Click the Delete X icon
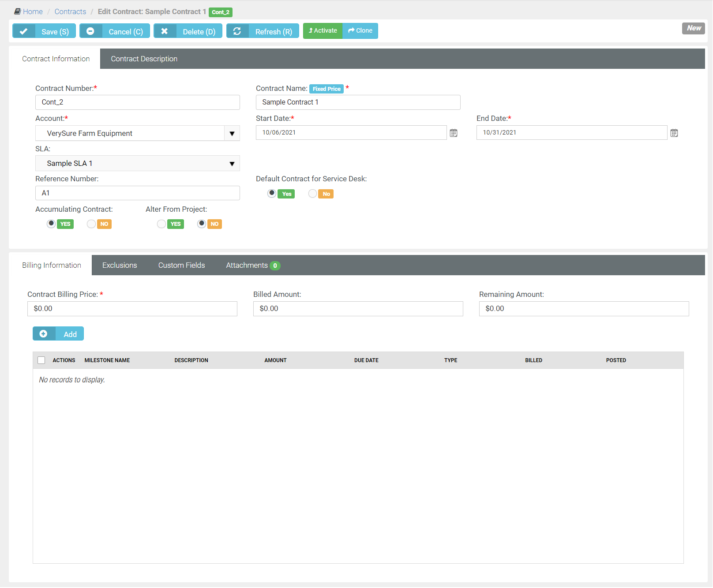The height and width of the screenshot is (588, 713). coord(164,31)
